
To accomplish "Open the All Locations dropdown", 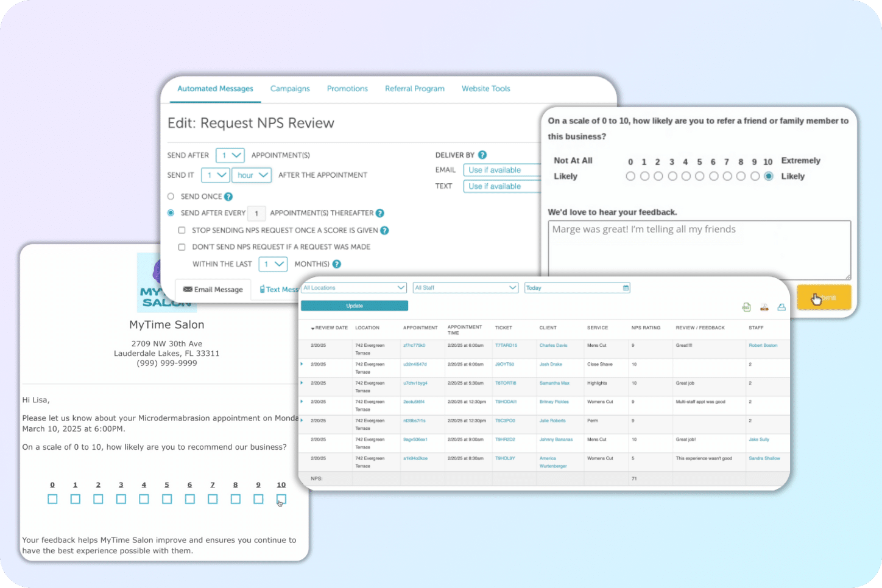I will [354, 288].
